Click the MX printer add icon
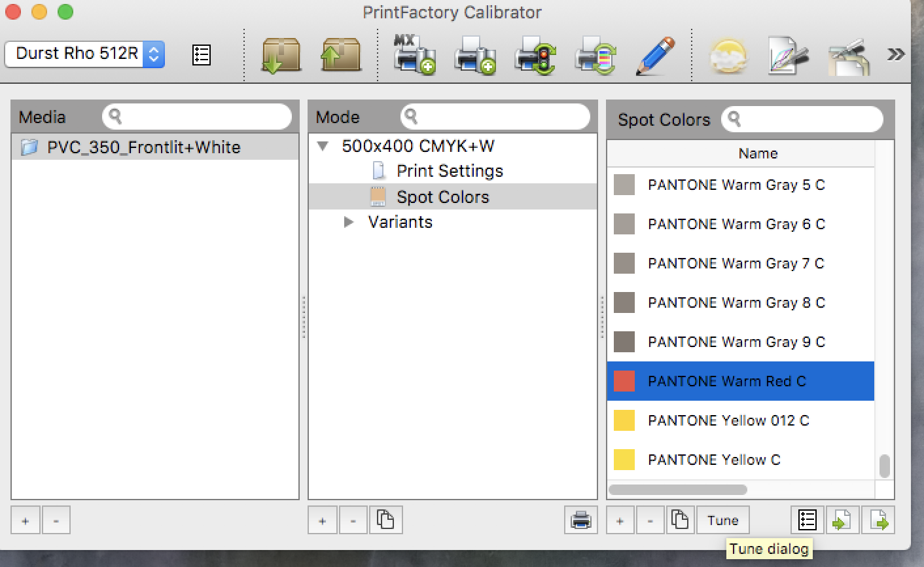Viewport: 924px width, 567px height. click(x=414, y=54)
